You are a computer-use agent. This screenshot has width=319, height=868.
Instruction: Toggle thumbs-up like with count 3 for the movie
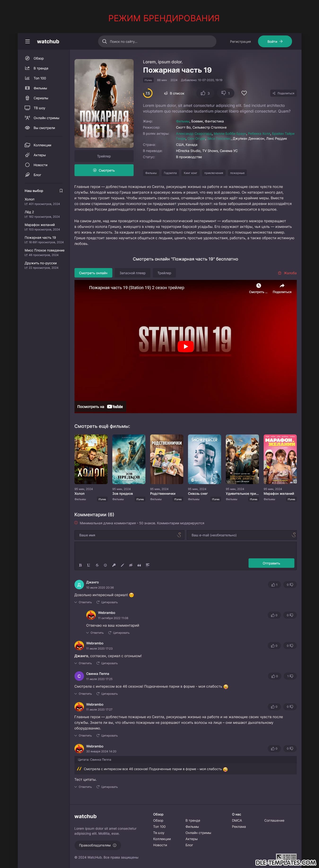pyautogui.click(x=205, y=93)
